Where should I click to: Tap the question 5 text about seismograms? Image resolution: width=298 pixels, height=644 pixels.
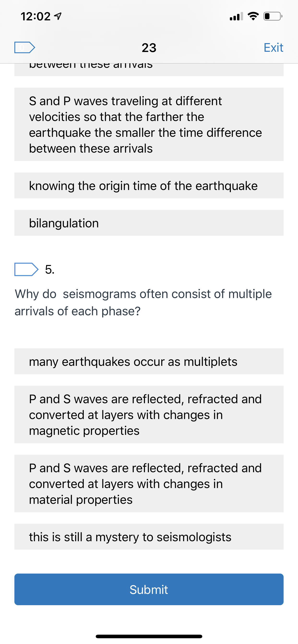click(x=143, y=302)
